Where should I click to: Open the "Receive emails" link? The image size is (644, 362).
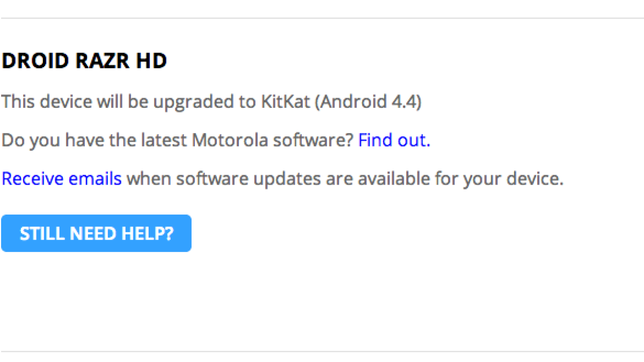(62, 179)
